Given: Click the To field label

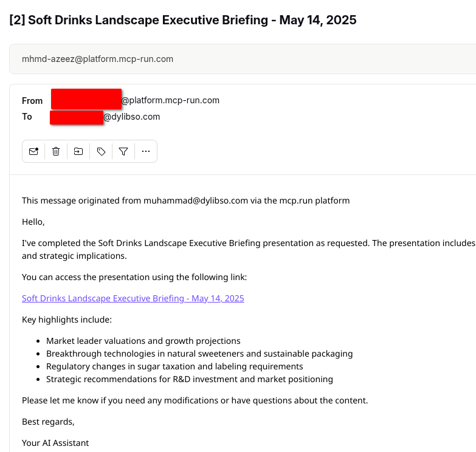Looking at the screenshot, I should (27, 117).
